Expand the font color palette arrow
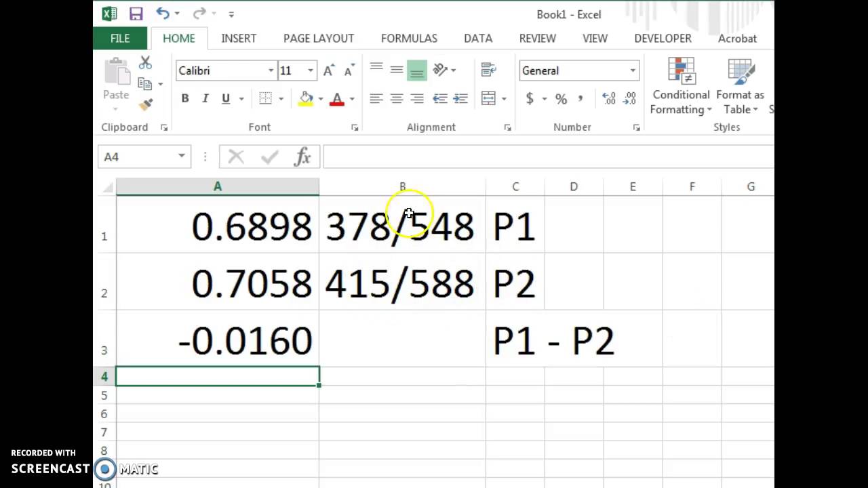This screenshot has height=488, width=868. 351,99
